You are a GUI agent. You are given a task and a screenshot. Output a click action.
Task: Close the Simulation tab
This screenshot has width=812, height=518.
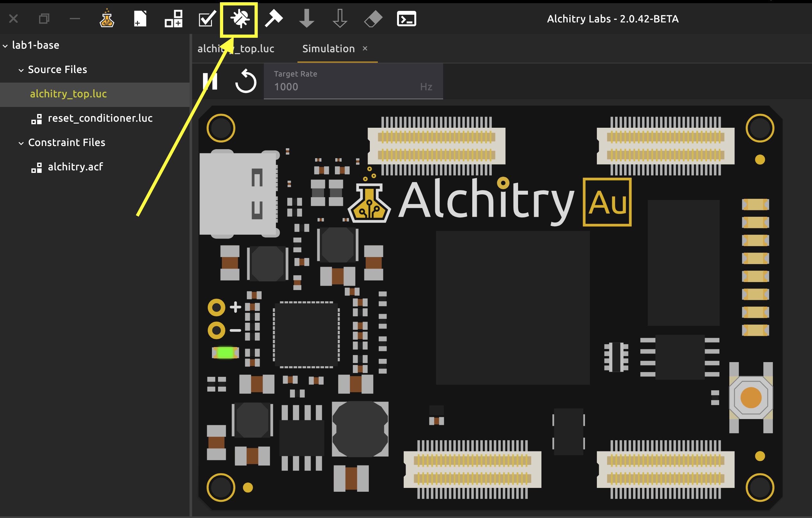[365, 49]
